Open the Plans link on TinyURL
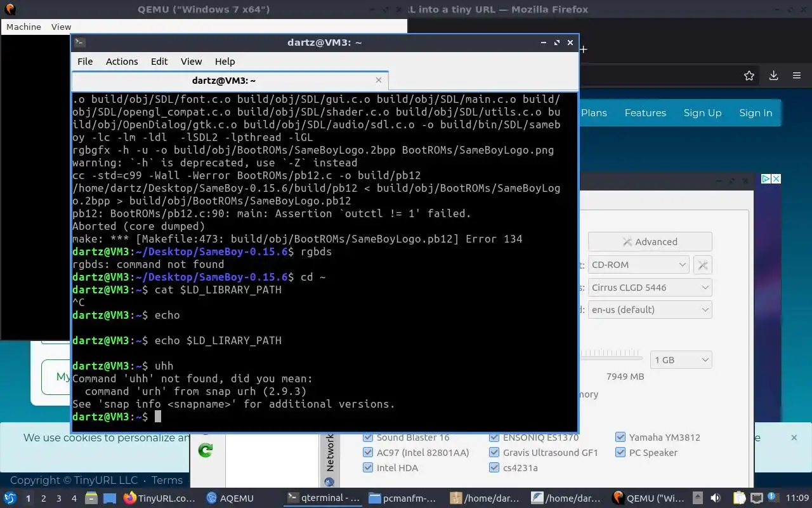812x508 pixels. pos(594,113)
